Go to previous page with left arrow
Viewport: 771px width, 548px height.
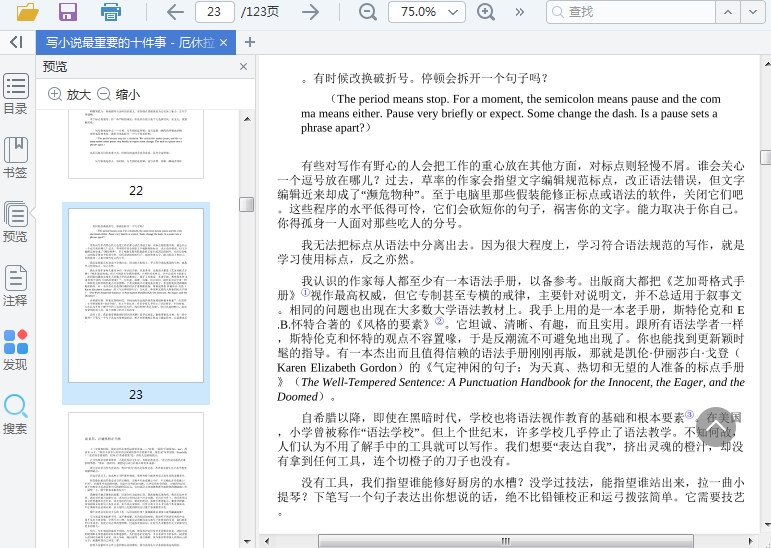point(175,12)
